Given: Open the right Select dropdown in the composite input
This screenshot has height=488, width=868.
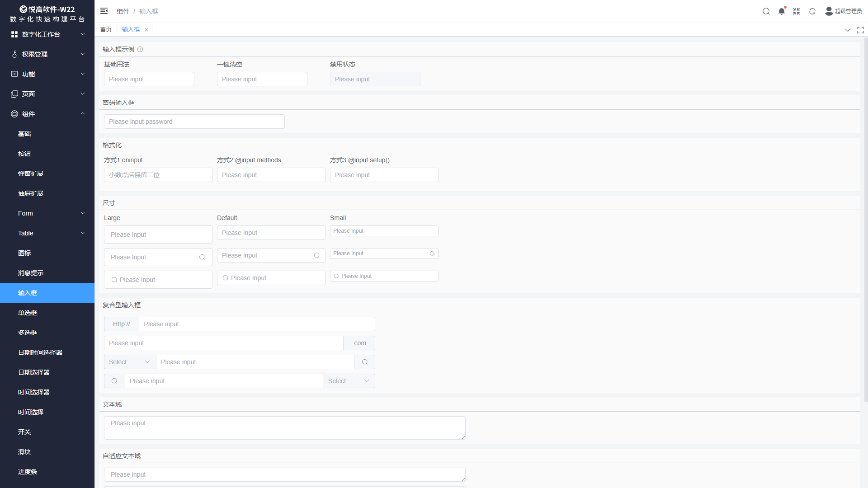Looking at the screenshot, I should click(349, 381).
